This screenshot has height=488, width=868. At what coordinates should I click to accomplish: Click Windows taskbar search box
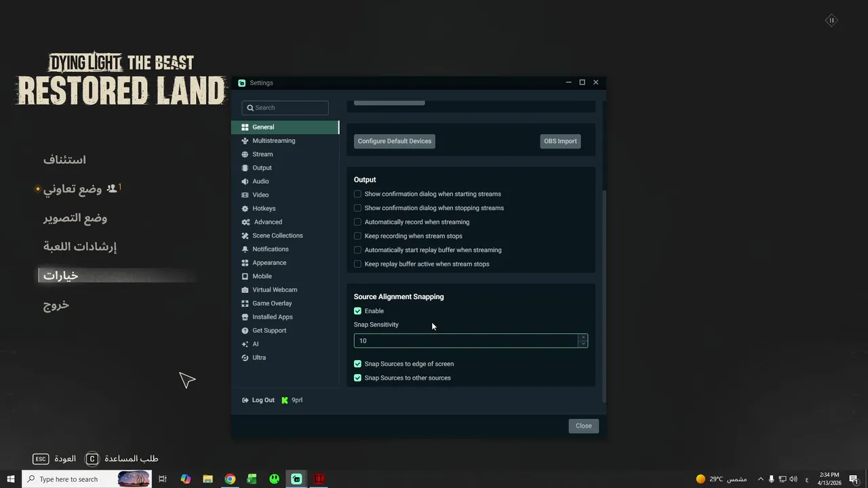[x=86, y=479]
